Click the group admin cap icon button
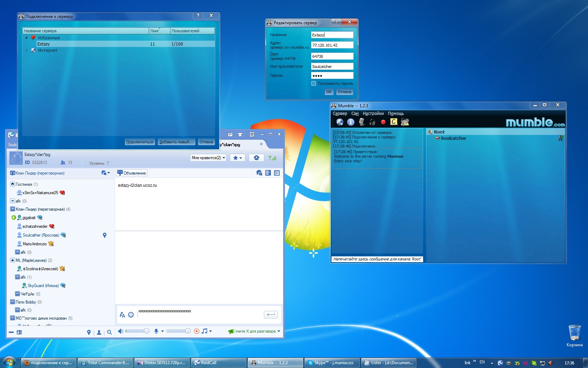Viewport: 588px width, 368px height. pos(257,158)
